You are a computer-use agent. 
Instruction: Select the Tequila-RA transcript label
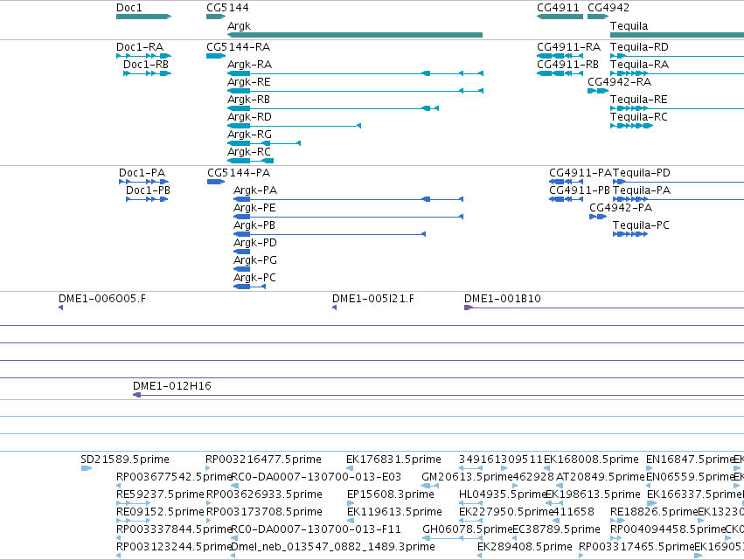[x=639, y=65]
